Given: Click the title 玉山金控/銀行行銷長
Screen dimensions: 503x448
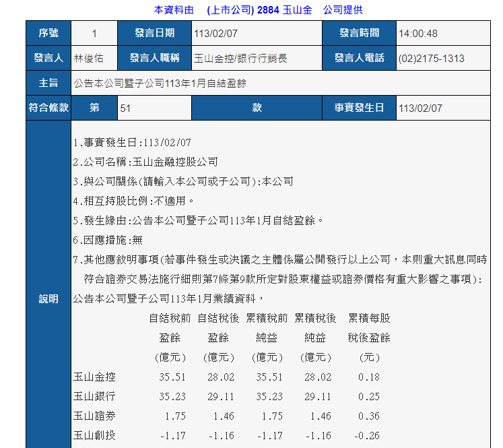Looking at the screenshot, I should click(240, 59).
